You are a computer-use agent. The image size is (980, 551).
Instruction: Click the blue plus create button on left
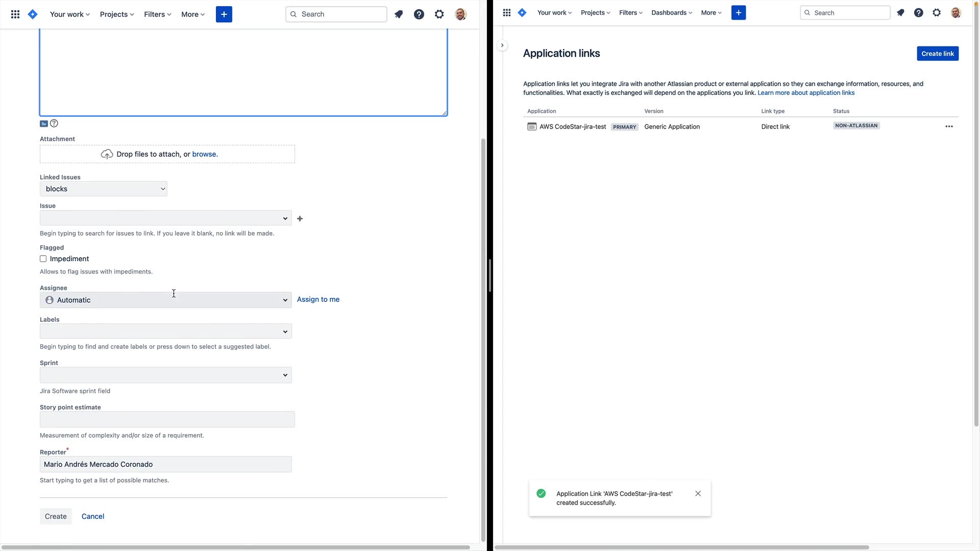(224, 14)
